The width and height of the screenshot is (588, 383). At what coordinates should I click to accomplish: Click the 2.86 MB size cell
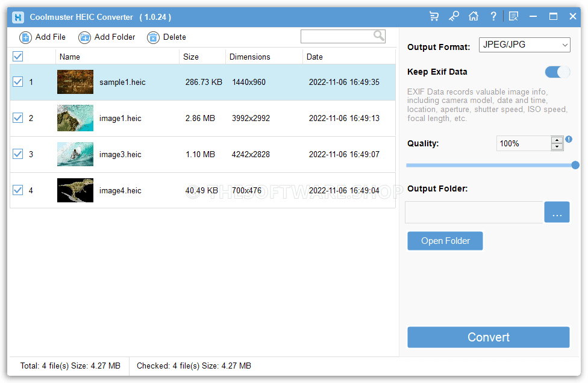(x=200, y=119)
